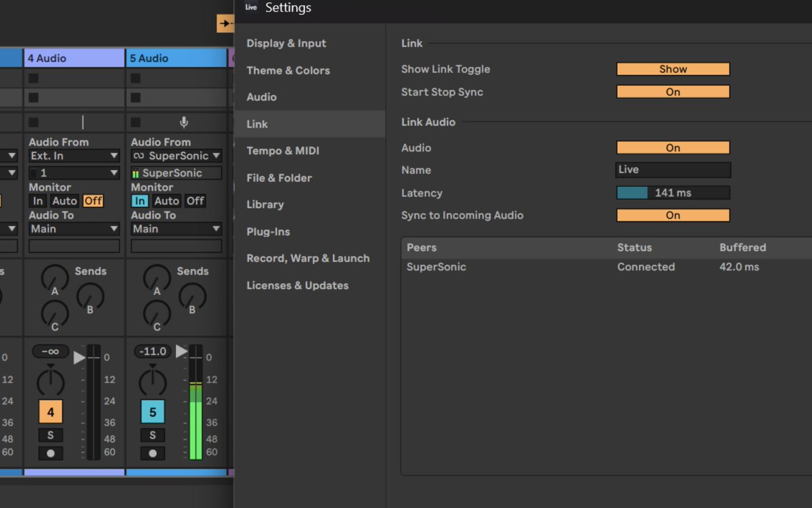Click the 'SuperSonic' peer row
This screenshot has width=812, height=508.
point(606,267)
